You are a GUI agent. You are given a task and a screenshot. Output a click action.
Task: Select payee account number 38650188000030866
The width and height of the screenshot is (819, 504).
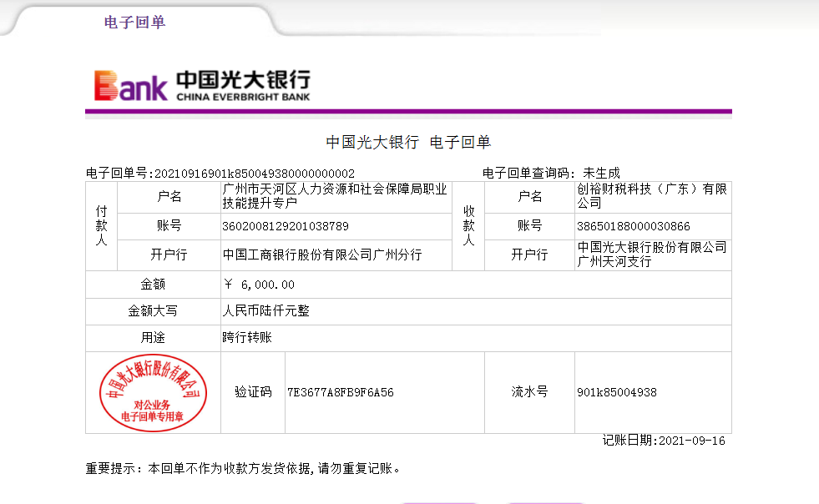pyautogui.click(x=633, y=226)
